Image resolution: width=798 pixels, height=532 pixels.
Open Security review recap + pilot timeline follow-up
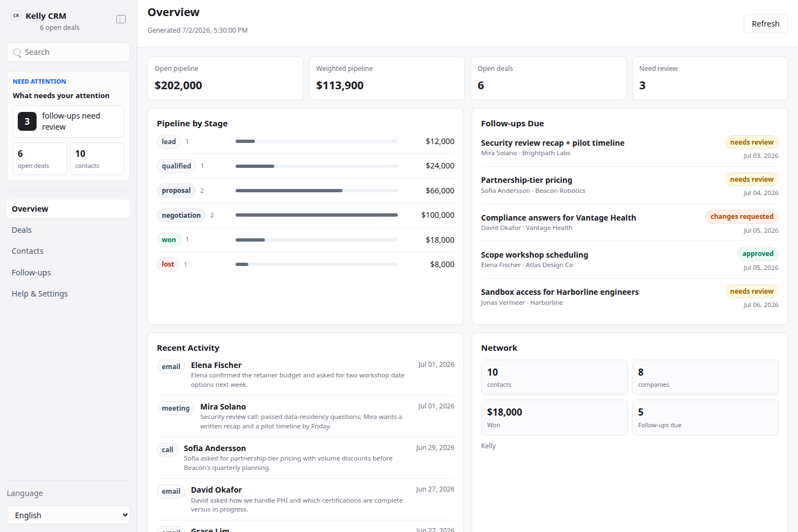(x=630, y=148)
